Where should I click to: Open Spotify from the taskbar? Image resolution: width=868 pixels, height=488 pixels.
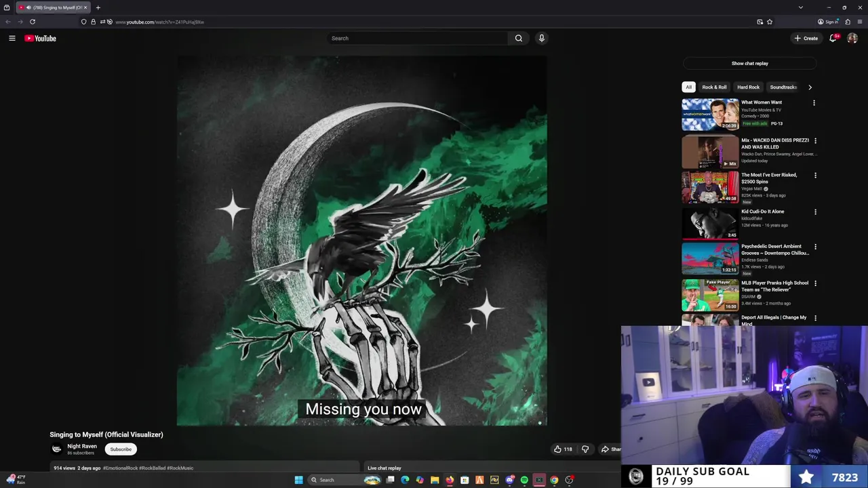[x=524, y=480]
